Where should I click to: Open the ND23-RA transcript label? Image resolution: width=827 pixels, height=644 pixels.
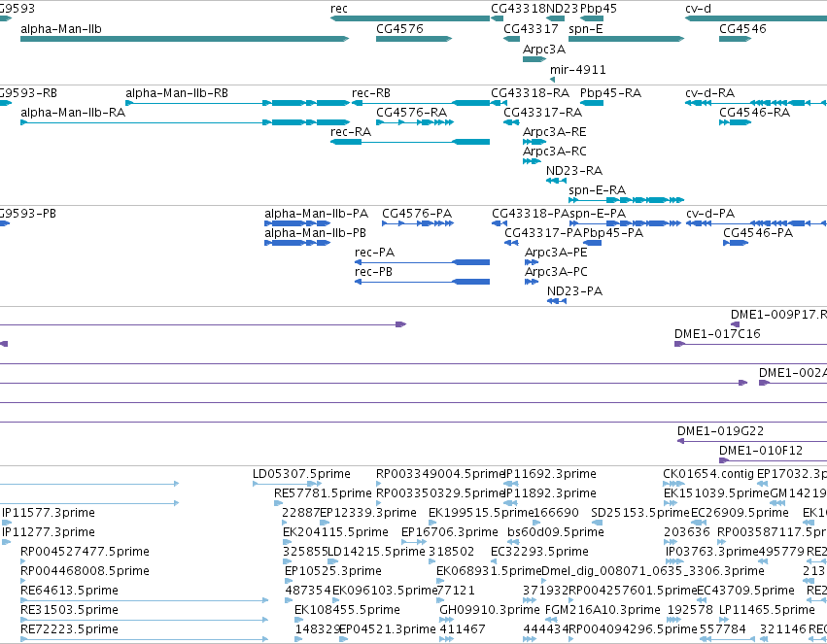pos(573,171)
